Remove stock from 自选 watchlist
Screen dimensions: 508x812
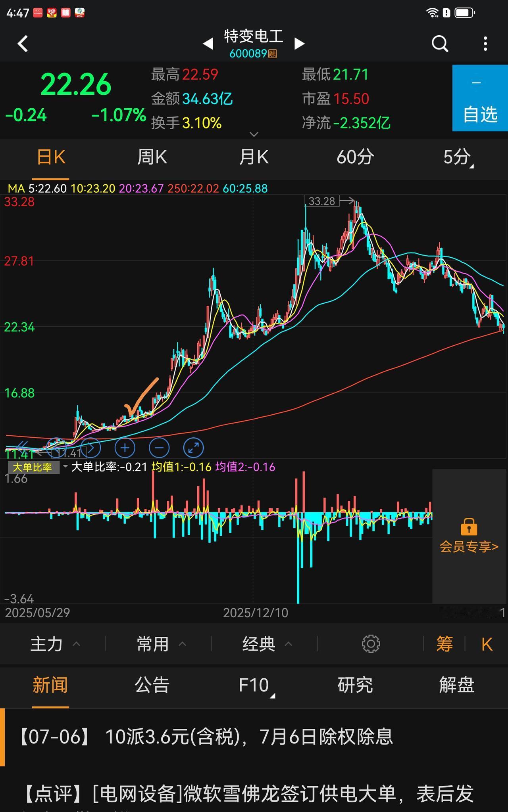[480, 98]
